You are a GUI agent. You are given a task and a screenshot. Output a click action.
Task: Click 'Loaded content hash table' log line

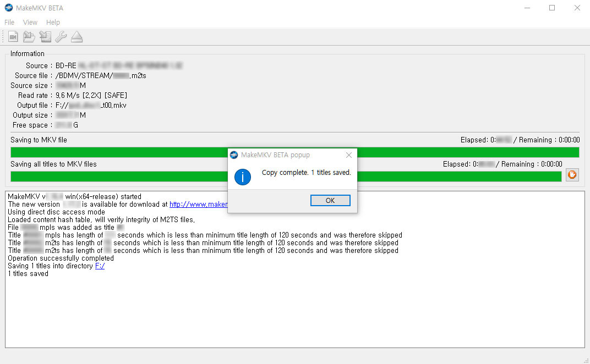(x=101, y=219)
